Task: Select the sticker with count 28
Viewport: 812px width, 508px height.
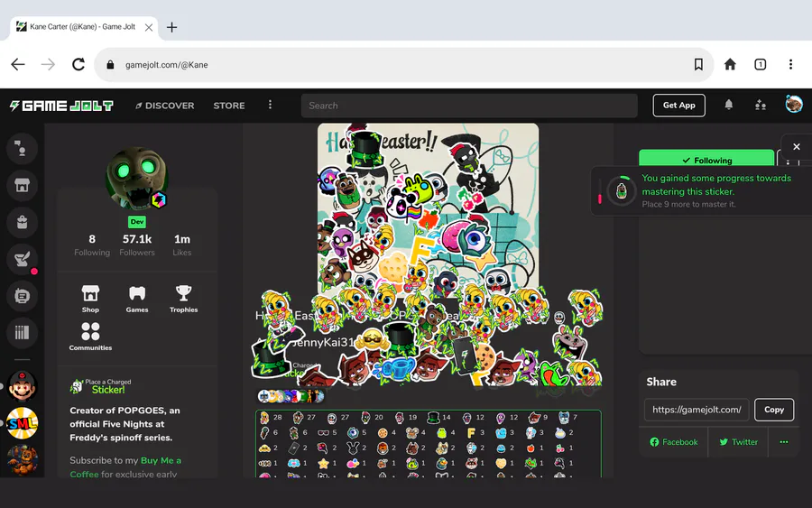Action: [271, 418]
